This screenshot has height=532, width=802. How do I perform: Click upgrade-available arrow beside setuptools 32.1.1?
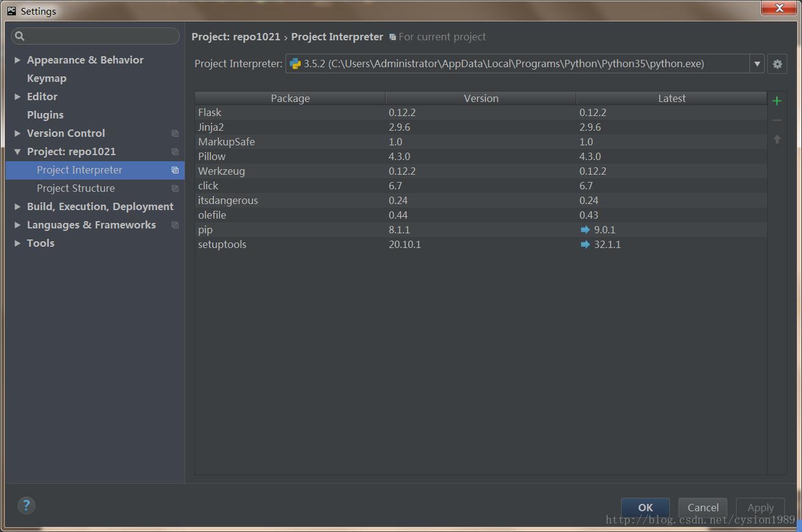(x=585, y=244)
